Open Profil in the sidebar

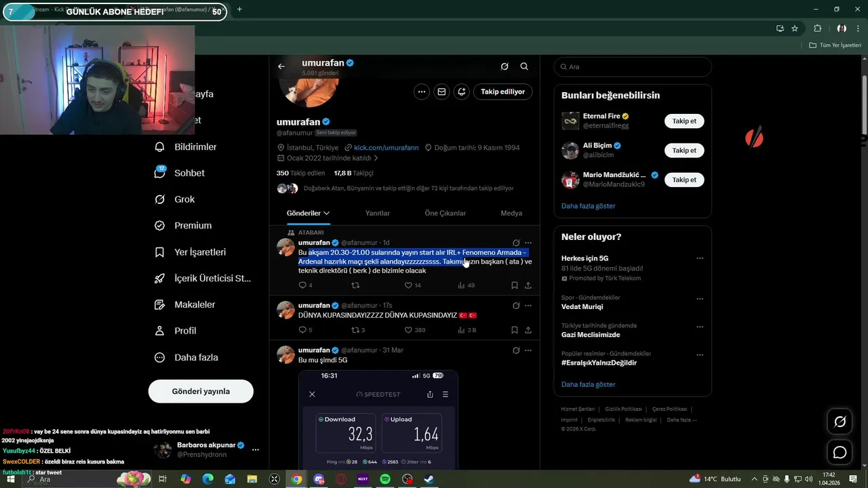[x=176, y=331]
